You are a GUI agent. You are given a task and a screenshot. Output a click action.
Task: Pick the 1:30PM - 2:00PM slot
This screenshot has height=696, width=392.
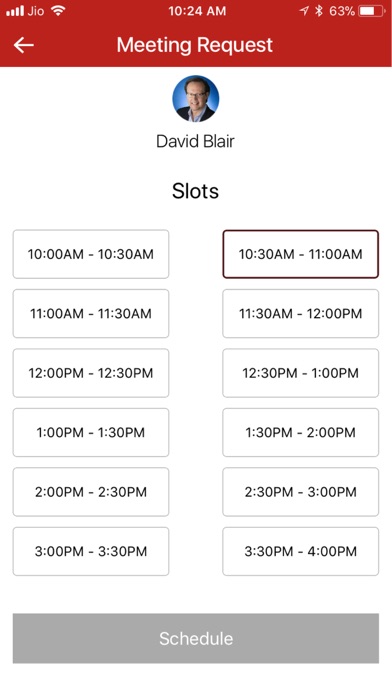tap(301, 432)
